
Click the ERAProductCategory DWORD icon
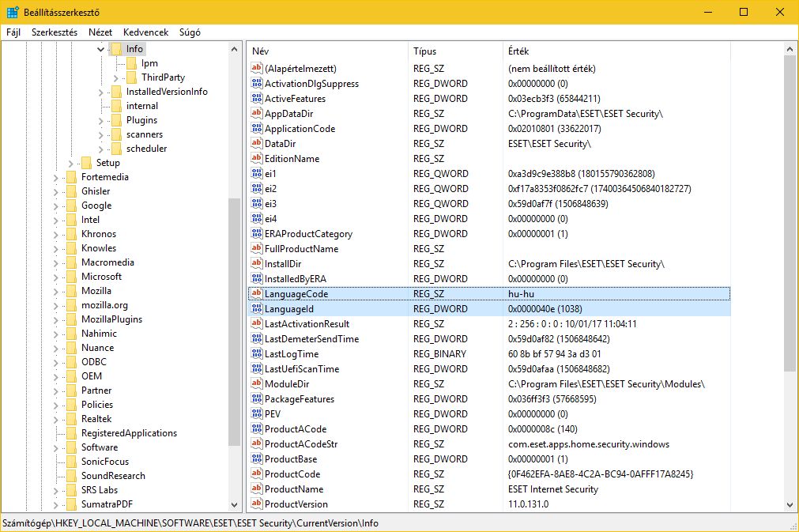tap(257, 233)
